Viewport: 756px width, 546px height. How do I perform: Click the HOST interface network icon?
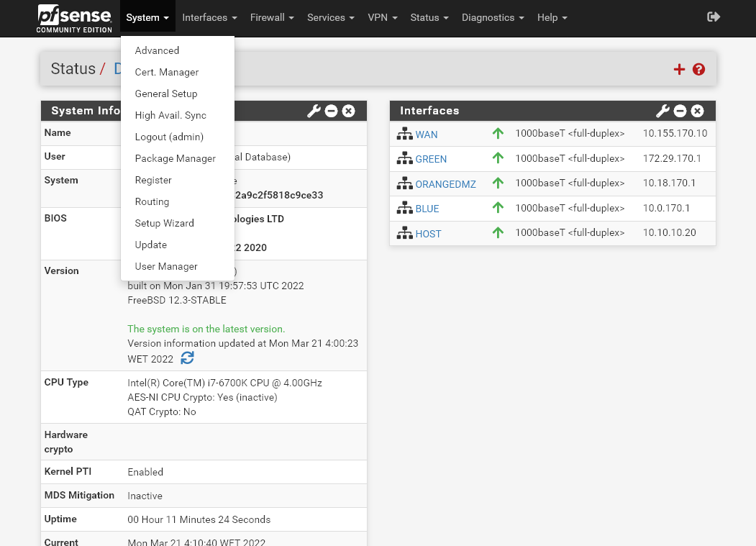[404, 233]
